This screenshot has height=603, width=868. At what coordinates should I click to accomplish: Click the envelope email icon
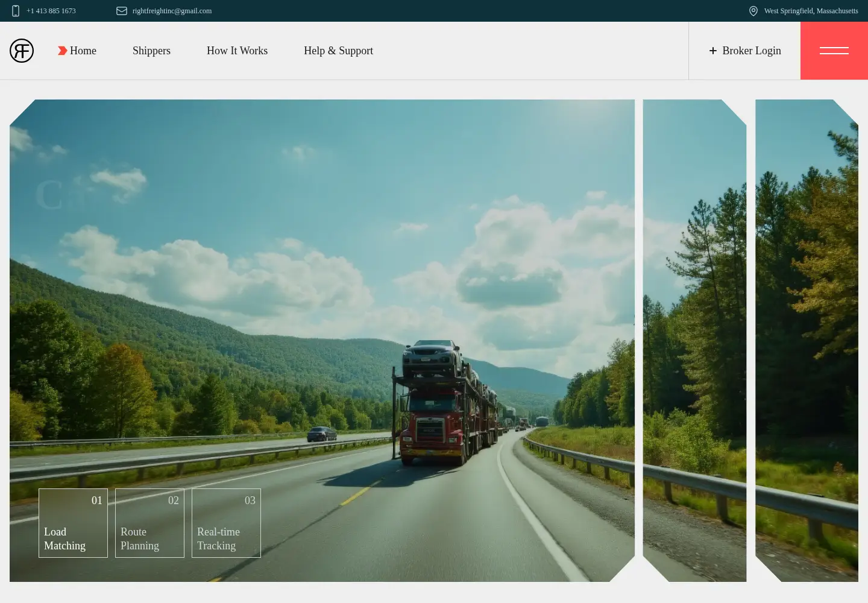[122, 11]
